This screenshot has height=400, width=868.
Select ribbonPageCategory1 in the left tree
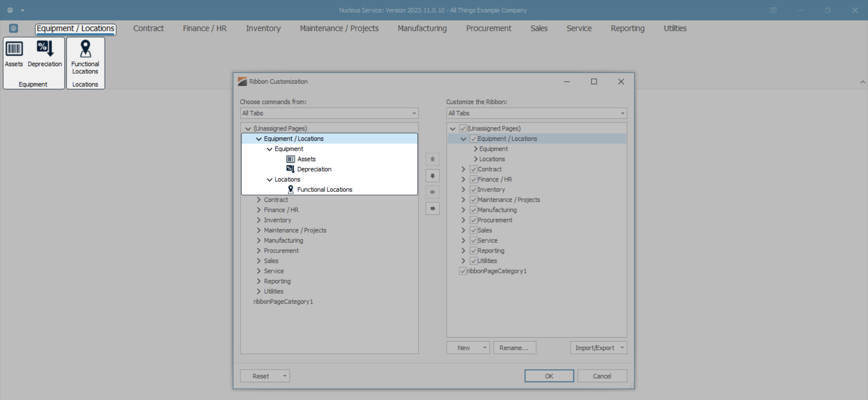click(x=283, y=302)
